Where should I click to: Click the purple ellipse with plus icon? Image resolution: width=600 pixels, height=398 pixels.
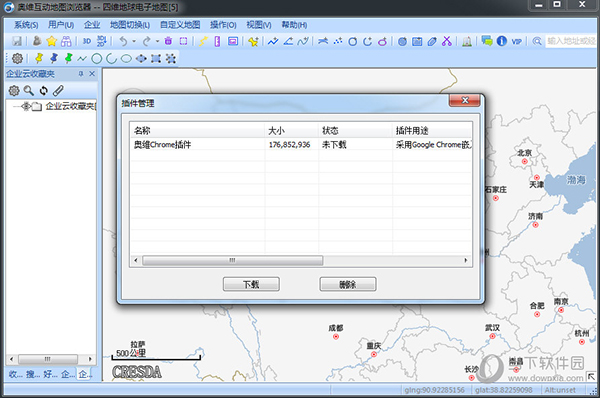click(x=382, y=41)
